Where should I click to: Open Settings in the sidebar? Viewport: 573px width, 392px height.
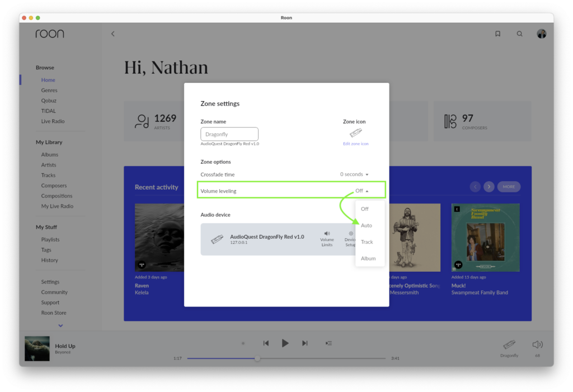(x=50, y=282)
